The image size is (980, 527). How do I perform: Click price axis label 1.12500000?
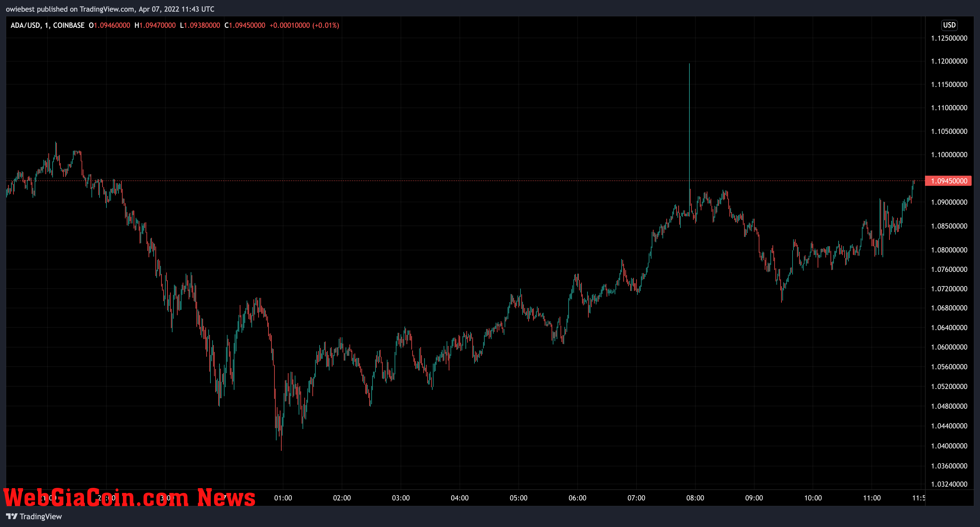(x=949, y=38)
